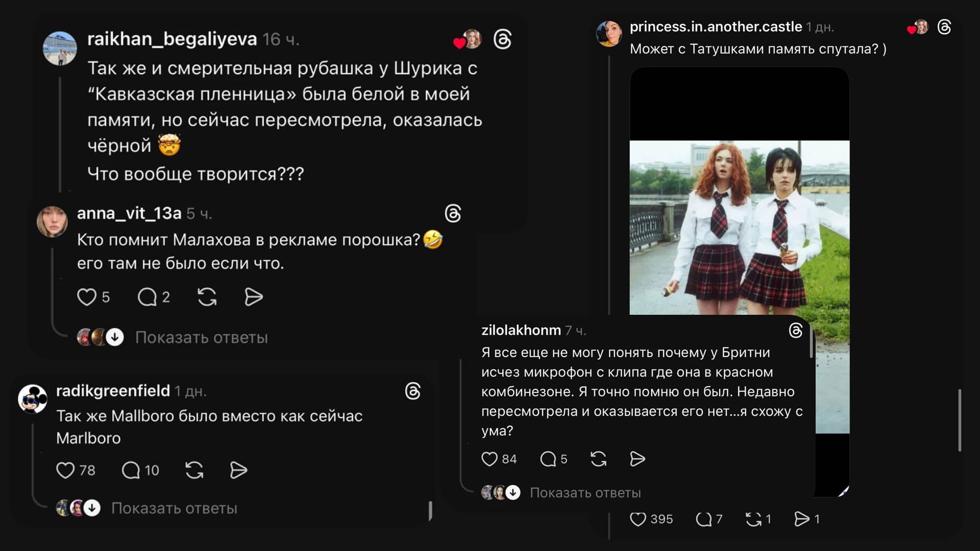The width and height of the screenshot is (980, 551).
Task: Like princess.in.another.castle's post with 395 likes
Action: 638,519
